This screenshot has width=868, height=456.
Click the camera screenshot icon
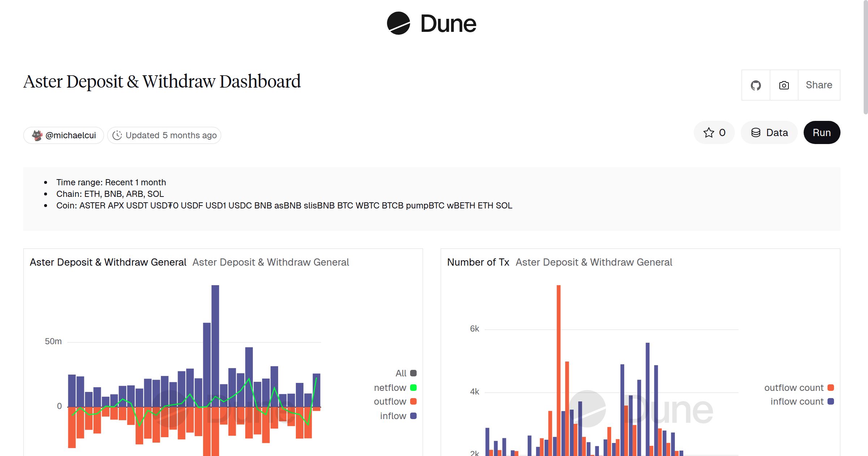point(783,85)
